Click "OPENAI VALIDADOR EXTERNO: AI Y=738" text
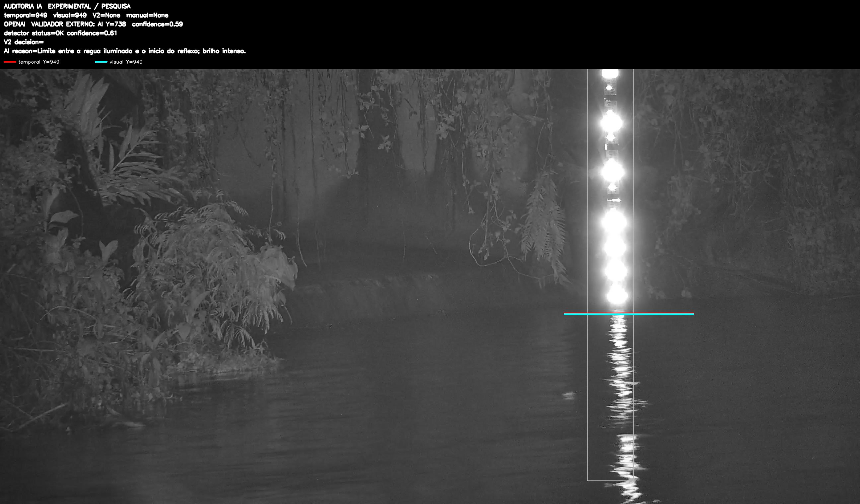This screenshot has width=860, height=504. [x=65, y=24]
